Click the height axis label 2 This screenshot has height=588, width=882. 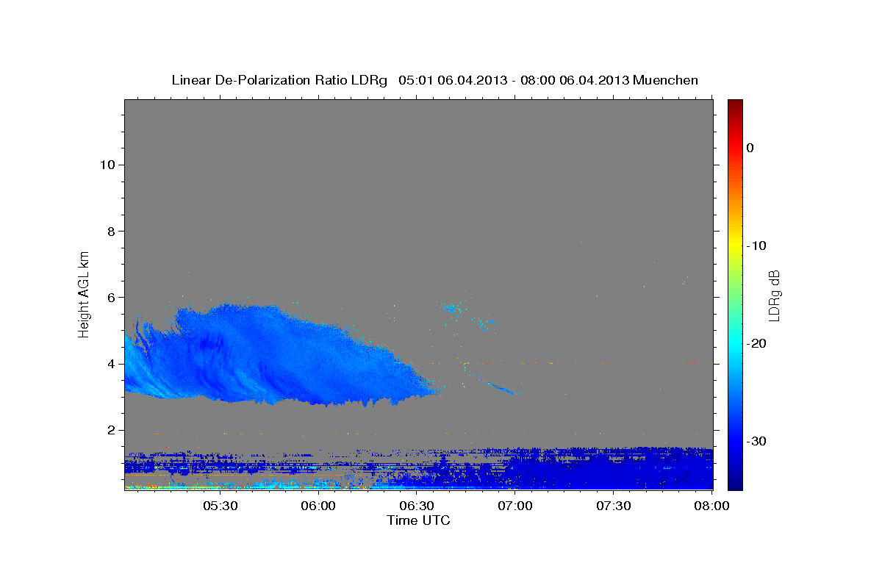(111, 430)
